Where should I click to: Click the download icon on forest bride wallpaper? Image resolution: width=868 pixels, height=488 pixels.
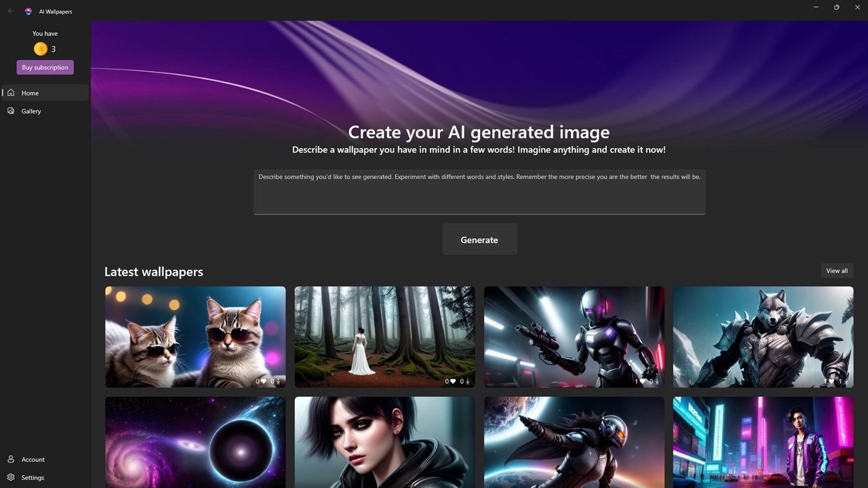coord(467,381)
